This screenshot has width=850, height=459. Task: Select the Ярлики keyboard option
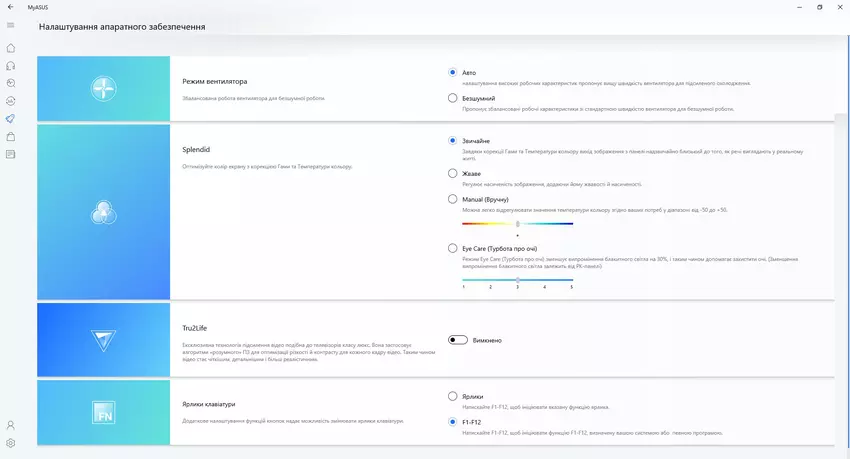pyautogui.click(x=453, y=396)
